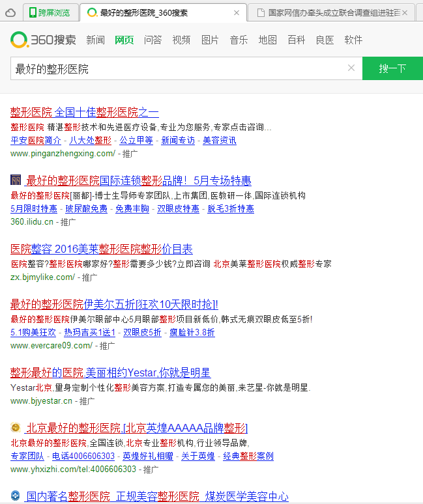The height and width of the screenshot is (504, 423).
Task: Click the cloud icon in the tab bar
Action: click(10, 13)
